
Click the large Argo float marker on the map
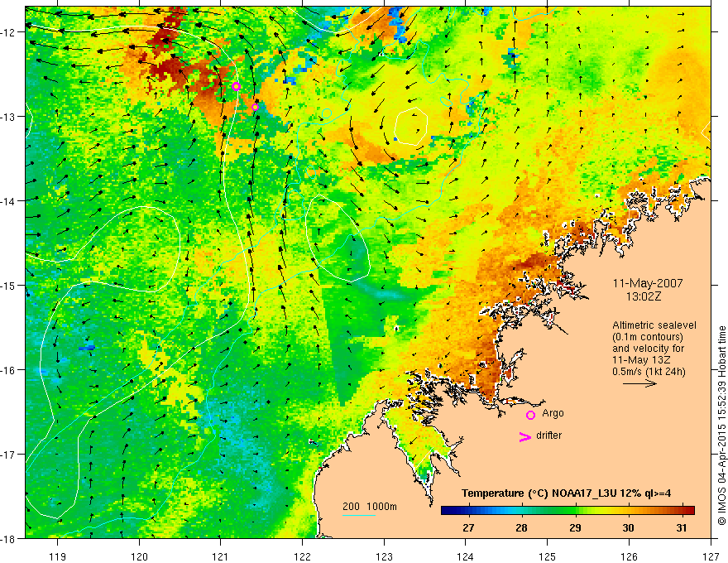(x=236, y=86)
